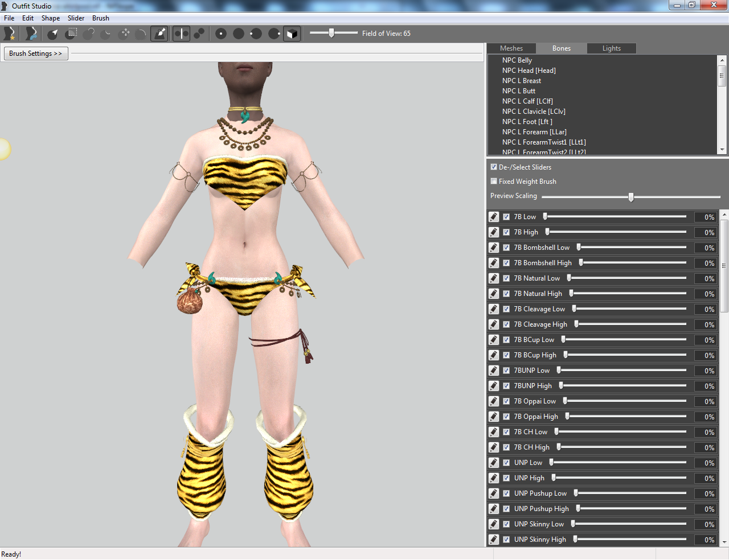This screenshot has height=560, width=729.
Task: Select the NPC L Calf [LClf] bone
Action: coord(527,101)
